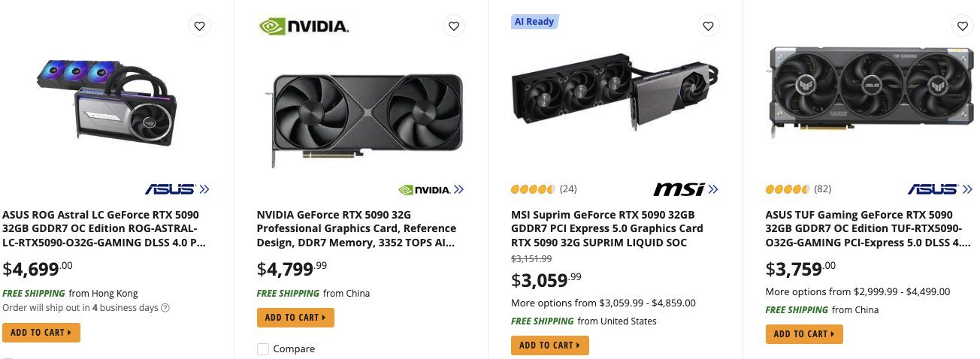This screenshot has width=980, height=359.
Task: Open MSI Suprim GeForce RTX 5090 title link
Action: click(x=606, y=228)
